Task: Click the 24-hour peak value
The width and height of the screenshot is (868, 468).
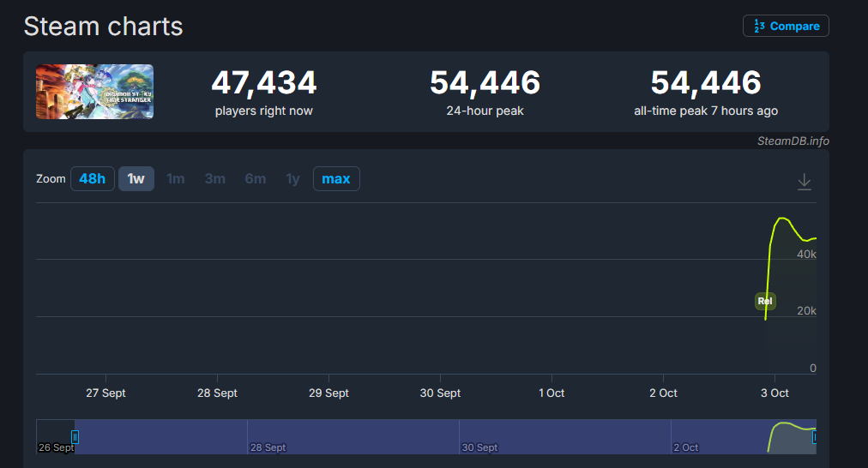Action: [x=485, y=83]
